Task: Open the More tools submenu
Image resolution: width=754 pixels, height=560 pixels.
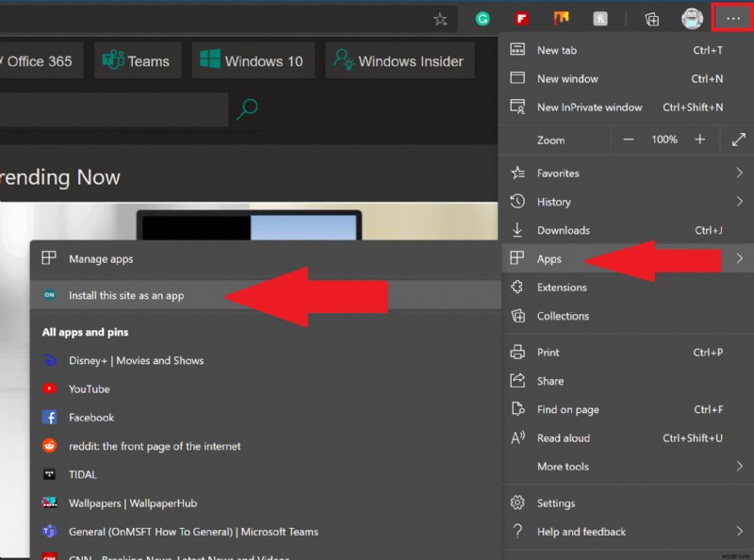Action: pos(565,467)
